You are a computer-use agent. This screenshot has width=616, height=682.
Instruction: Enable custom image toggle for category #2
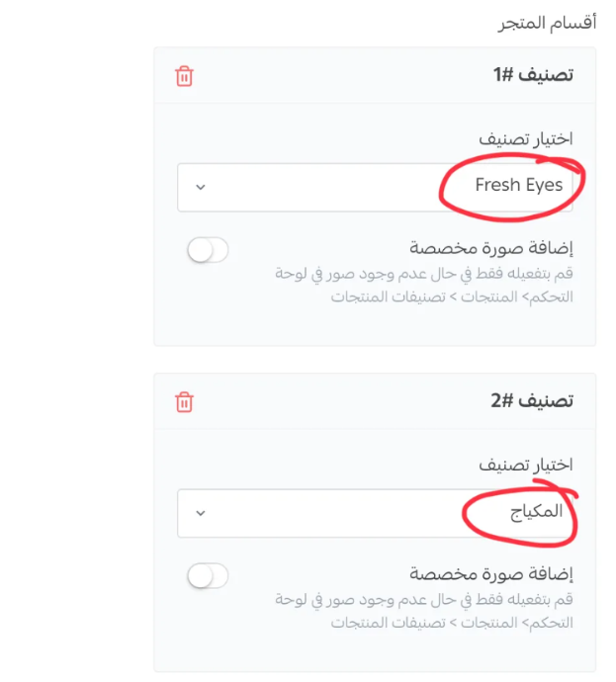(x=208, y=575)
